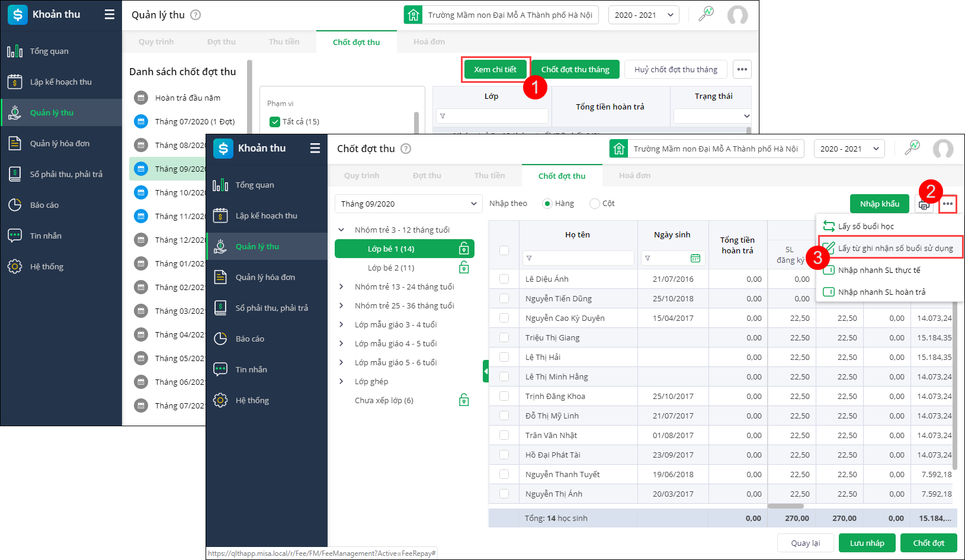Open the Trạng thái filter dropdown

point(713,116)
